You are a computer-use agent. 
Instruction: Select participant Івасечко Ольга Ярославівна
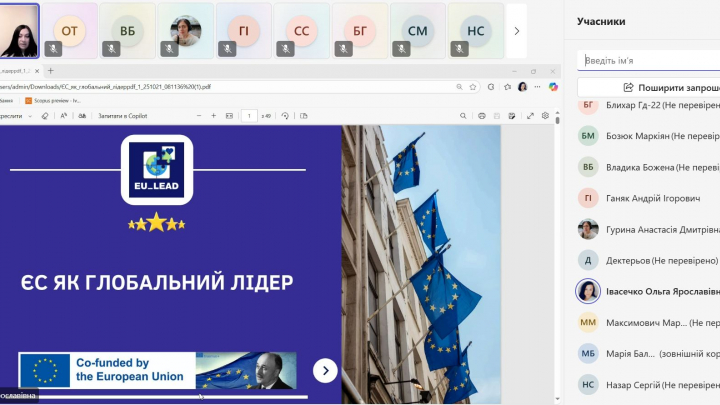pyautogui.click(x=648, y=291)
